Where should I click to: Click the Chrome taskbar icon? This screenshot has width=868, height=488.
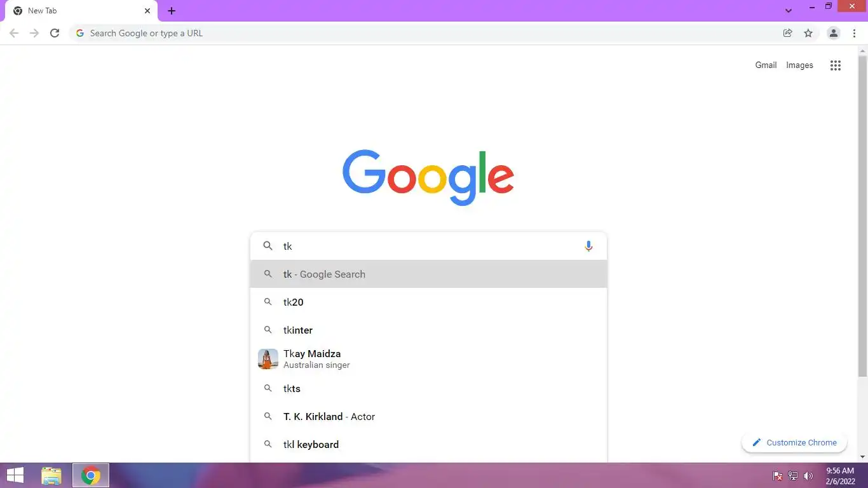pyautogui.click(x=91, y=475)
